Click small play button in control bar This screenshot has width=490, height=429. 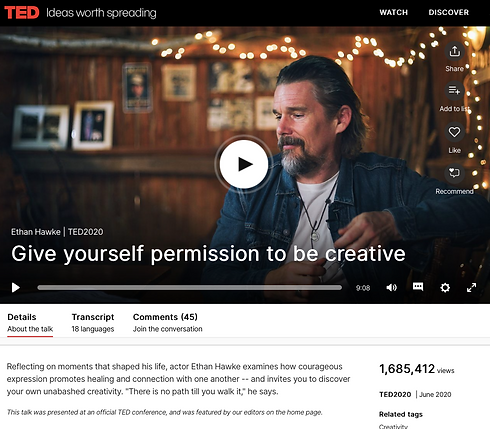click(x=16, y=287)
